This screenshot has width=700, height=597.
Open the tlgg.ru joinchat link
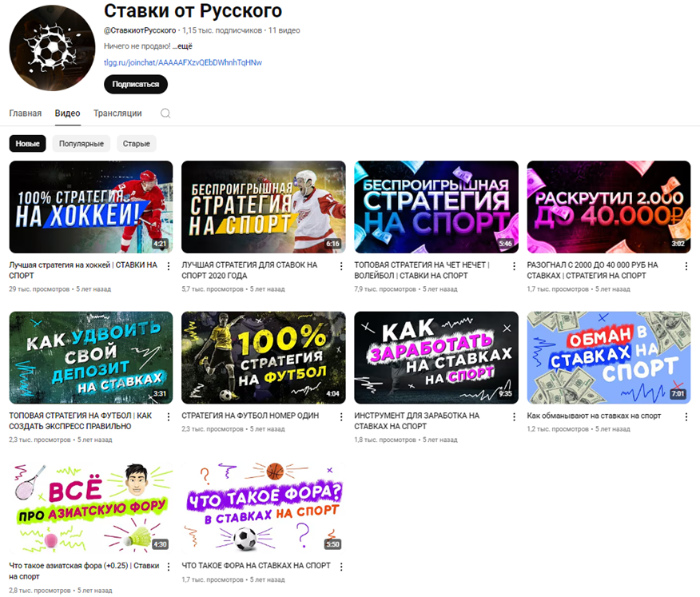(183, 62)
